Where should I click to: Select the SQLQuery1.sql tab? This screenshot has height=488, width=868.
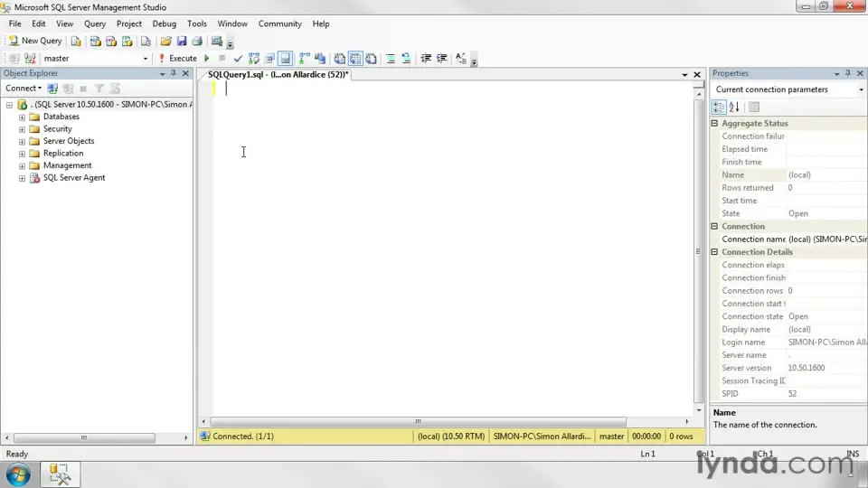tap(278, 74)
